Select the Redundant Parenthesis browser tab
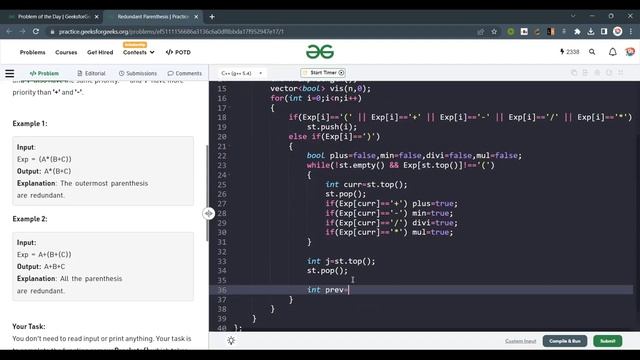This screenshot has height=360, width=640. point(153,17)
